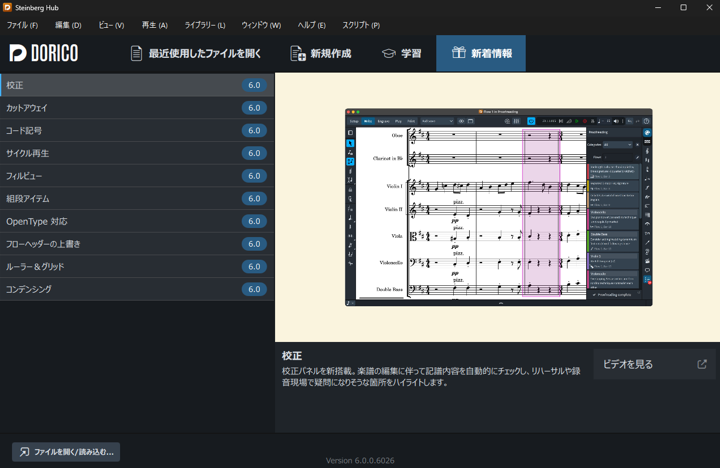
Task: Click ファイルを開く/読み込む button
Action: tap(66, 452)
